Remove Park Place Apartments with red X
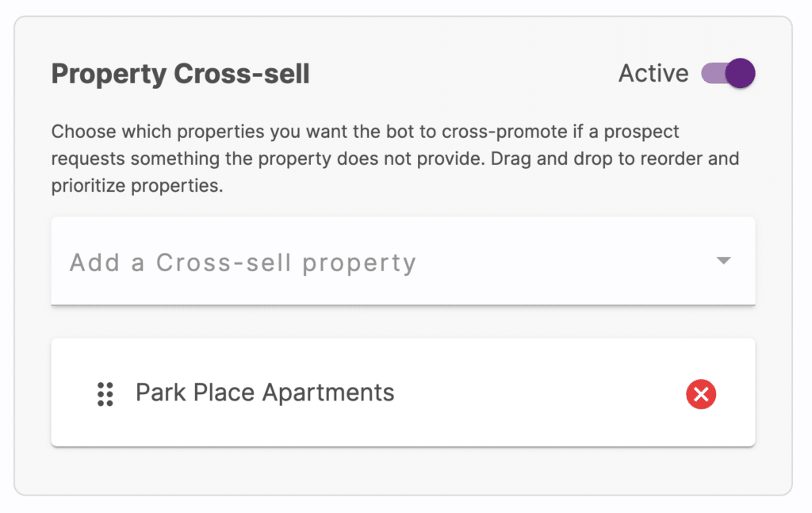The height and width of the screenshot is (513, 812). click(701, 394)
